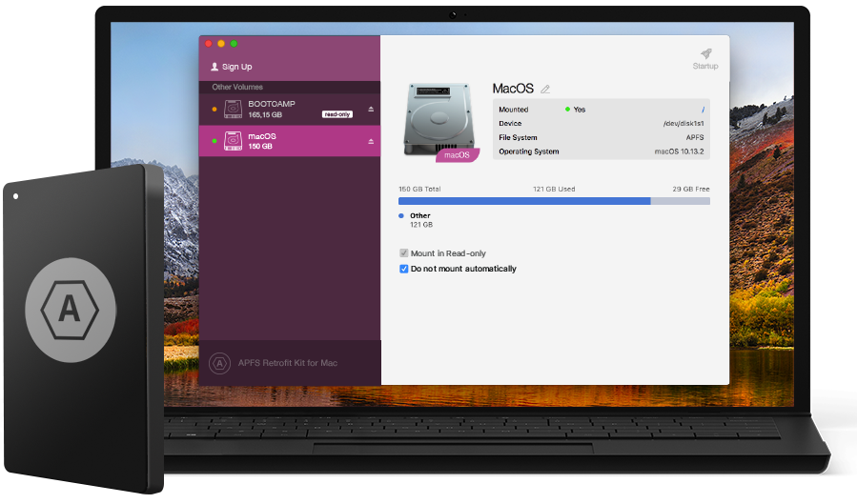Click the APFS file system value
Screen dimensions: 857x504
point(695,137)
